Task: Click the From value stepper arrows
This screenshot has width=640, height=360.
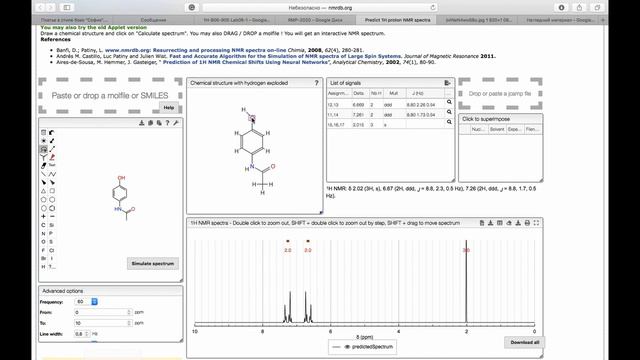Action: tap(129, 312)
